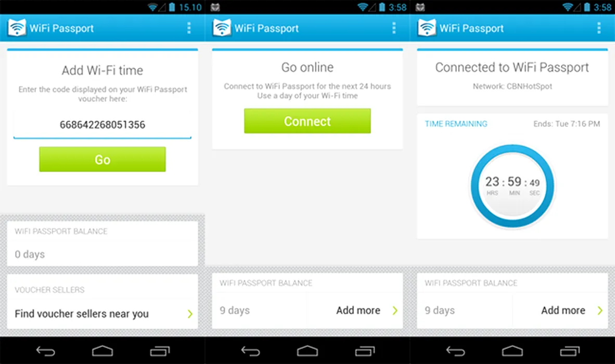Image resolution: width=615 pixels, height=364 pixels.
Task: Click the green Connect button
Action: point(307,121)
